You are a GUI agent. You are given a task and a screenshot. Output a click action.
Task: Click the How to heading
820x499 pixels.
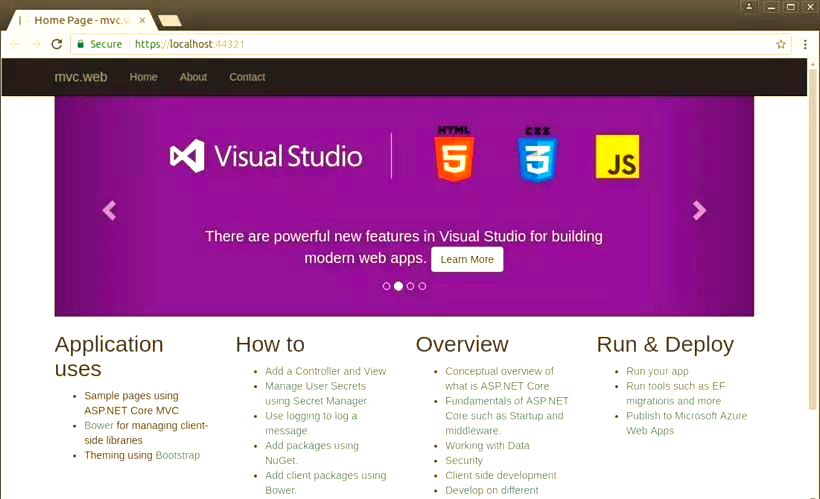tap(270, 344)
